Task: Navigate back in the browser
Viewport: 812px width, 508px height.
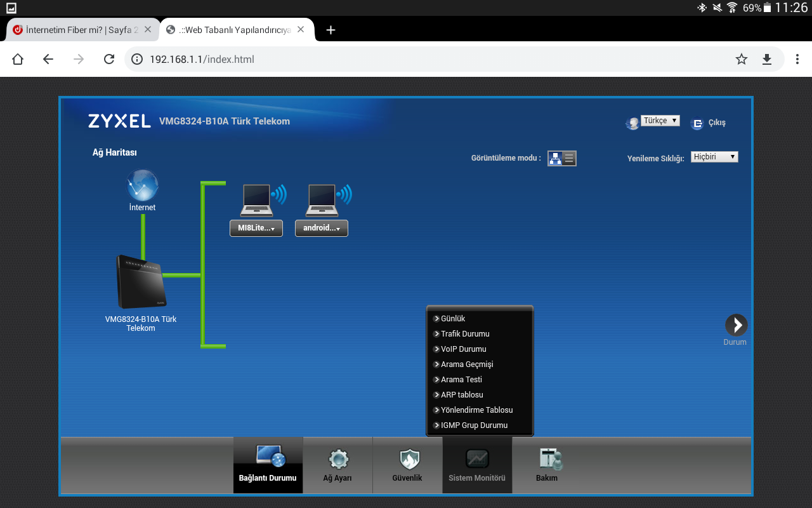Action: [48, 59]
